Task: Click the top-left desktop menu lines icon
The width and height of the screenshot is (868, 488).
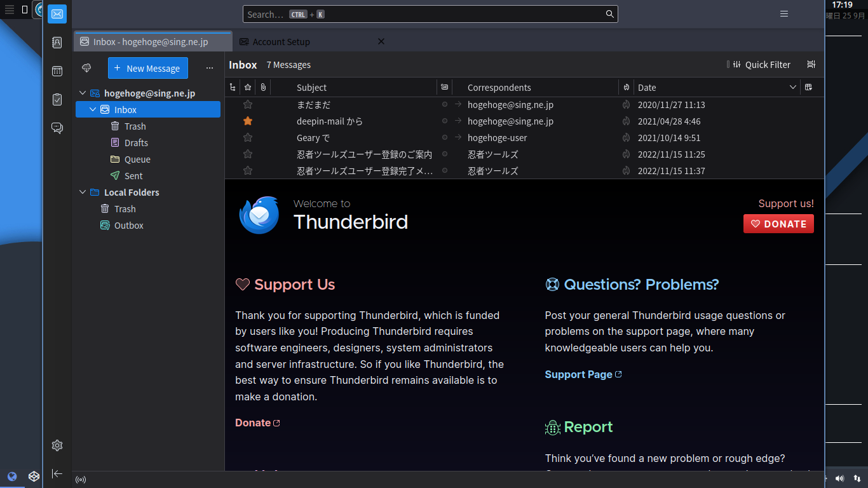Action: pos(9,10)
